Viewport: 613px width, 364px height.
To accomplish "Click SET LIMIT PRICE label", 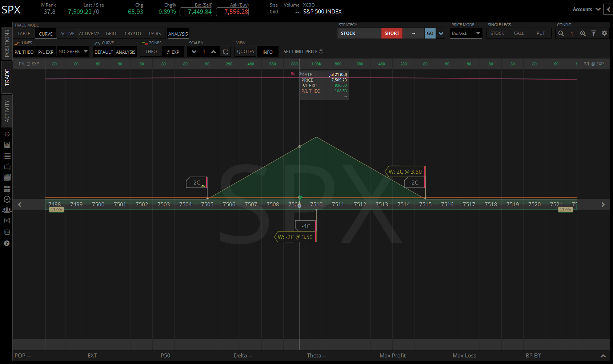I will coord(300,52).
